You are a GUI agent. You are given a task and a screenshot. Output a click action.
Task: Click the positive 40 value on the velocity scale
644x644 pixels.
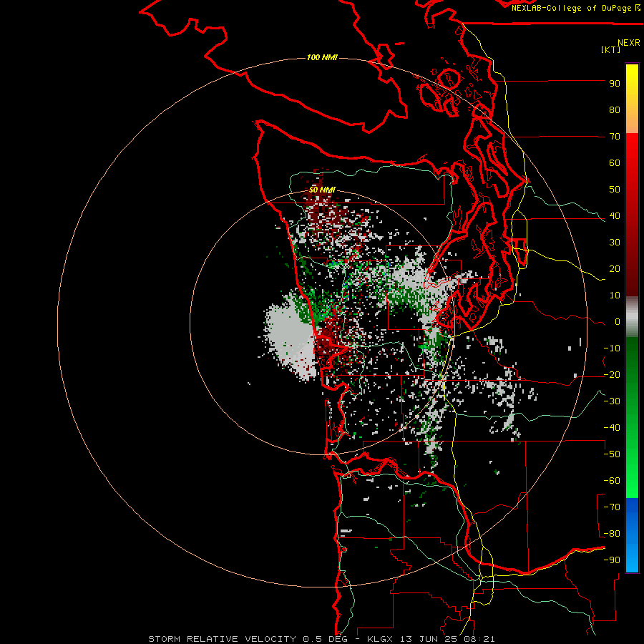point(615,216)
